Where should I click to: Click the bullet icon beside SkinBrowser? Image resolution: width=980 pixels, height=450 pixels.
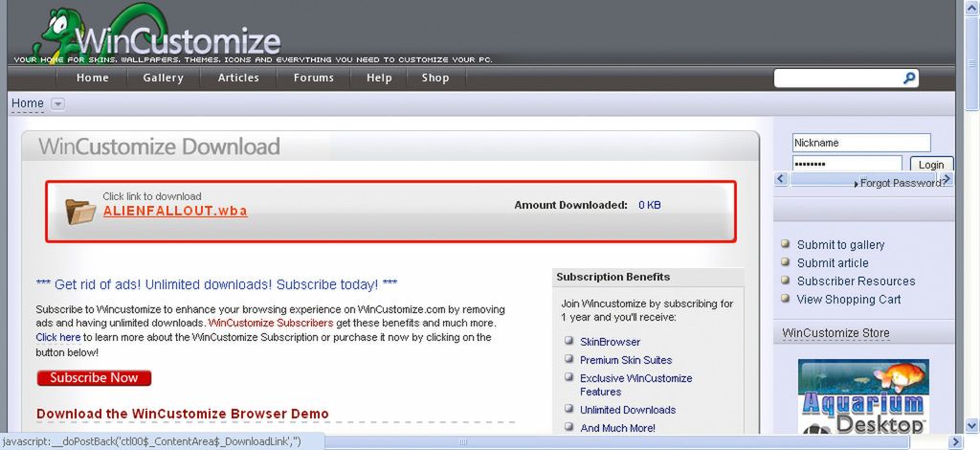[x=568, y=341]
